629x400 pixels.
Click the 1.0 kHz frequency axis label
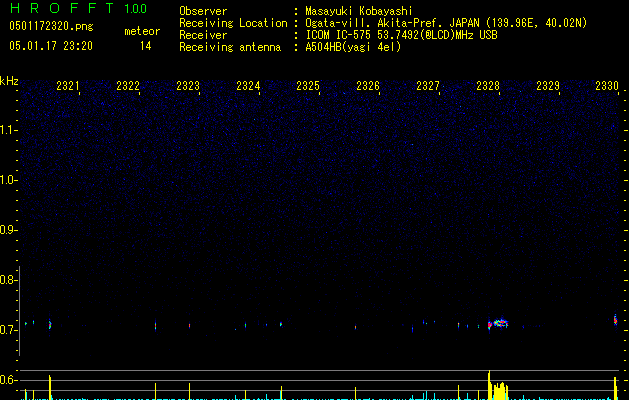(8, 180)
